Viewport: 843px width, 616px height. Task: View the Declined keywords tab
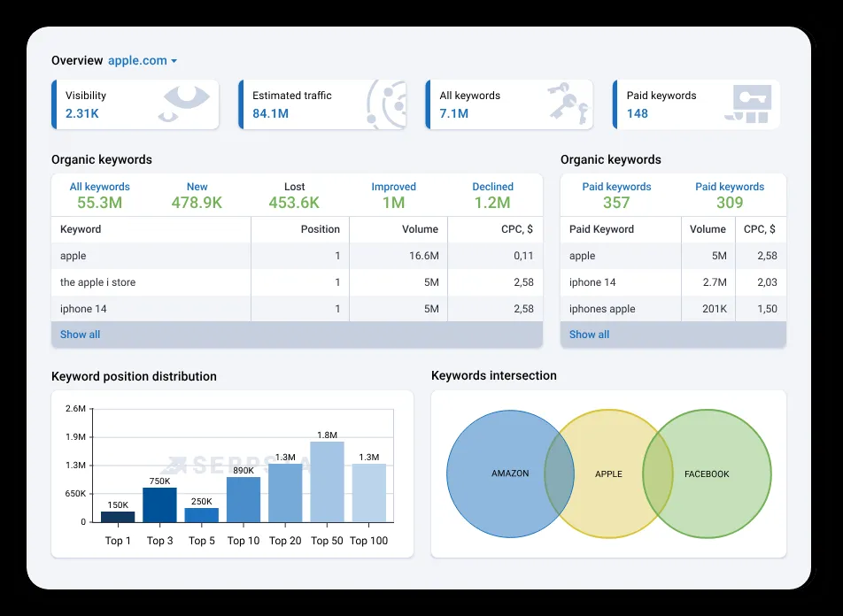coord(492,194)
